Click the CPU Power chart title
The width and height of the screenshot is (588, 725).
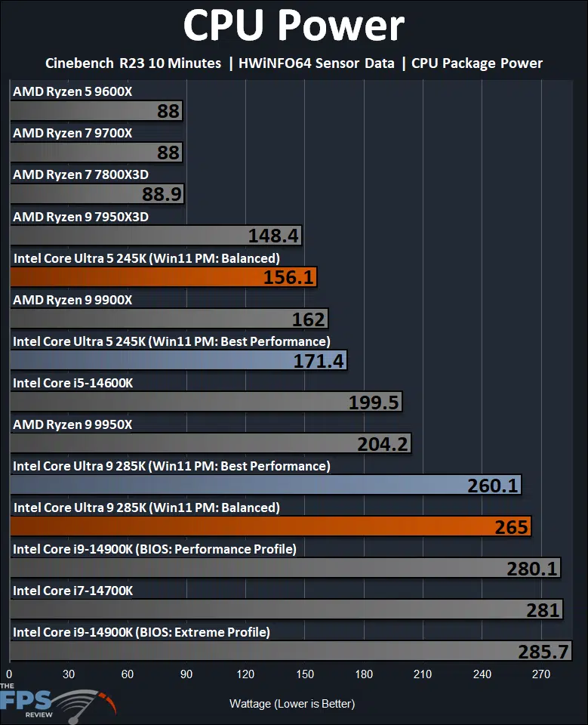(x=294, y=26)
